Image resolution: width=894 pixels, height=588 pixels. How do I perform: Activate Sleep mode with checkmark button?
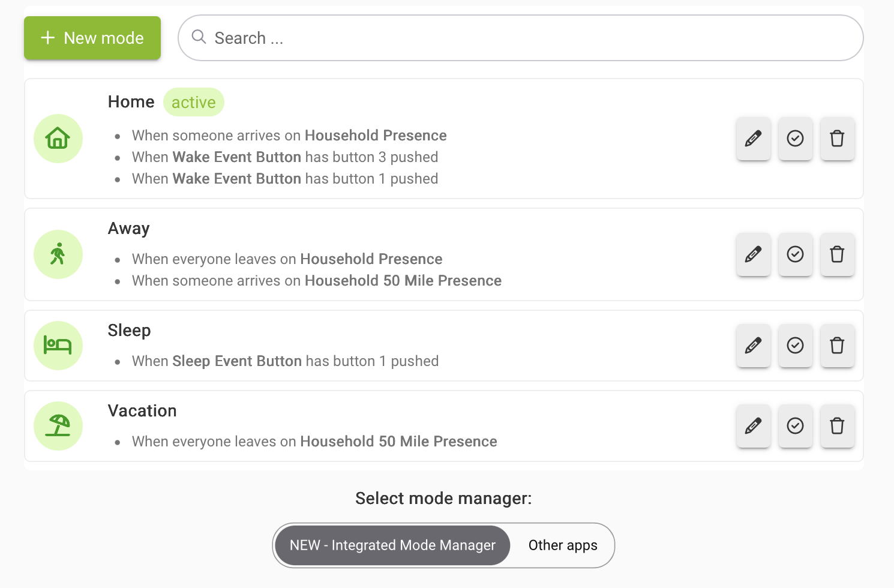pyautogui.click(x=795, y=346)
